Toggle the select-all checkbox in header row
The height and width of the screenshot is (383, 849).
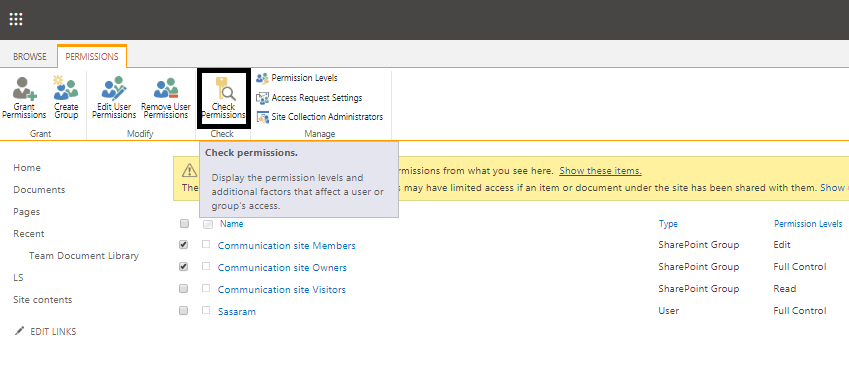[x=184, y=224]
